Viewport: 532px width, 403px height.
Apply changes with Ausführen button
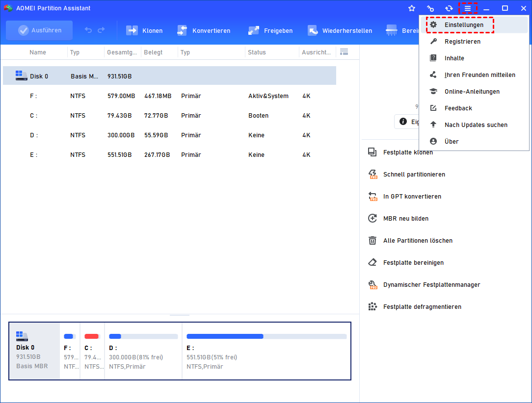pos(39,30)
